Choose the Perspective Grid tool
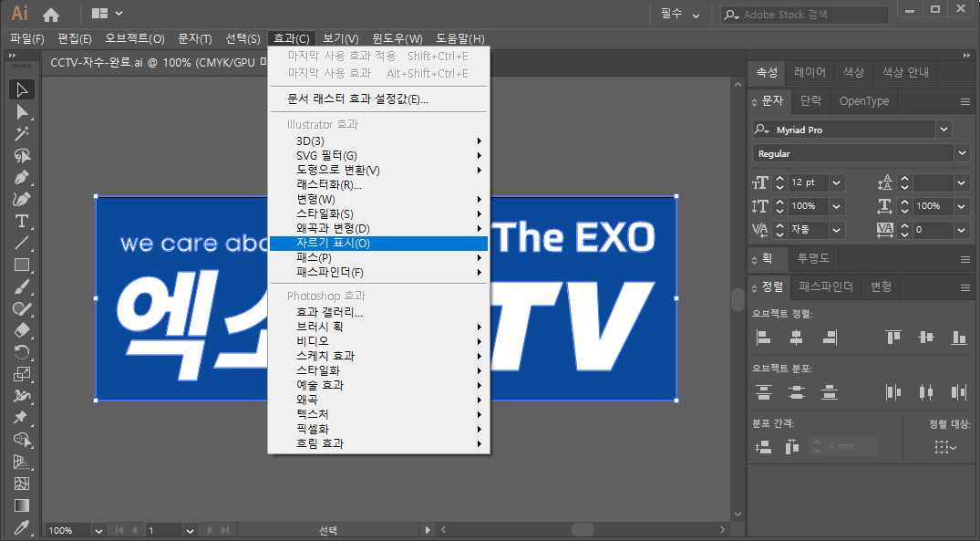Viewport: 980px width, 541px height. [x=22, y=462]
